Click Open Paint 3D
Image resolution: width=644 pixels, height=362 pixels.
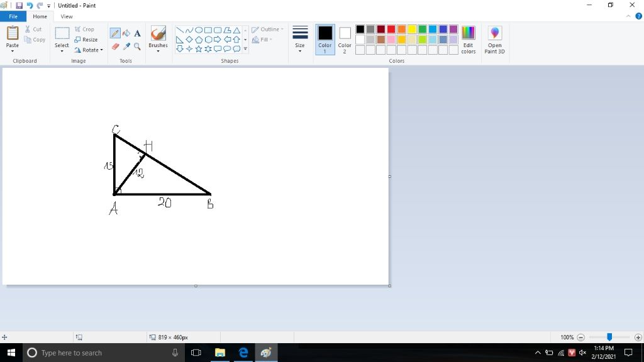tap(494, 40)
